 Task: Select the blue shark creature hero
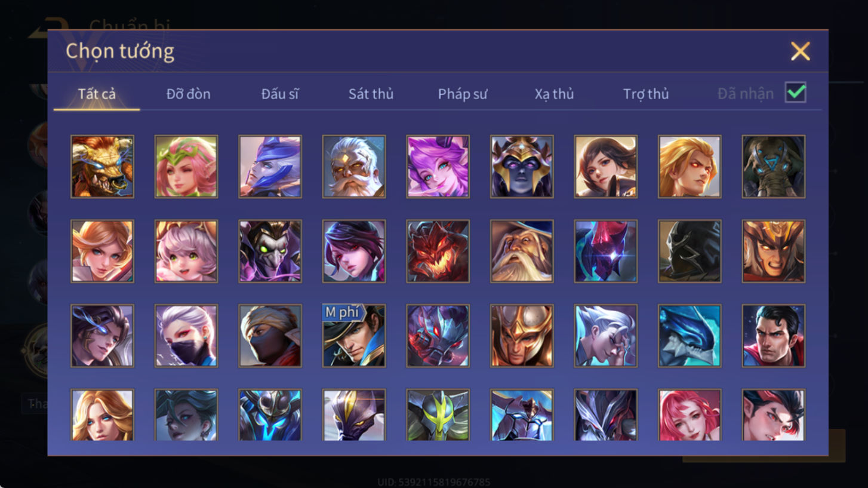[690, 336]
